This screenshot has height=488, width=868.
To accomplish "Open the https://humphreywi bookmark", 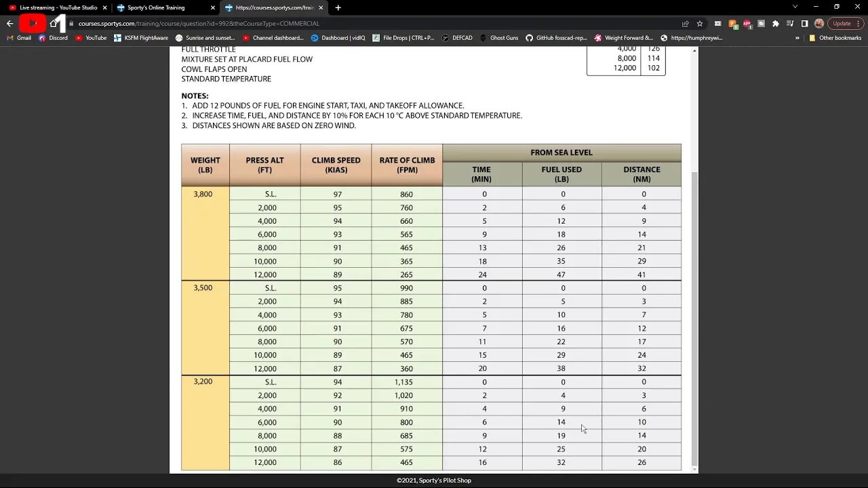I will [x=692, y=38].
